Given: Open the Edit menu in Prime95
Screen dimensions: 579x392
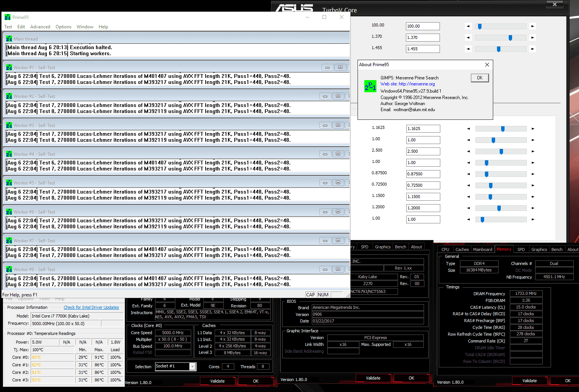Looking at the screenshot, I should [x=21, y=27].
